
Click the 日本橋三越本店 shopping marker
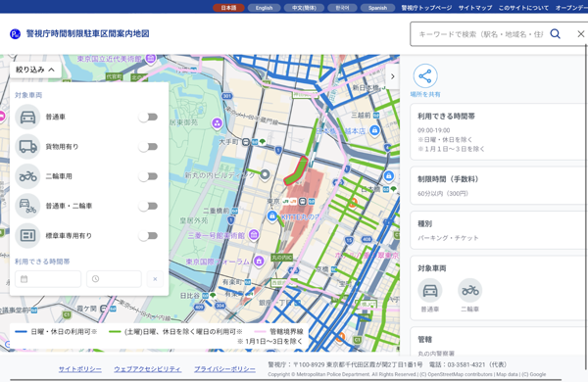(x=374, y=130)
